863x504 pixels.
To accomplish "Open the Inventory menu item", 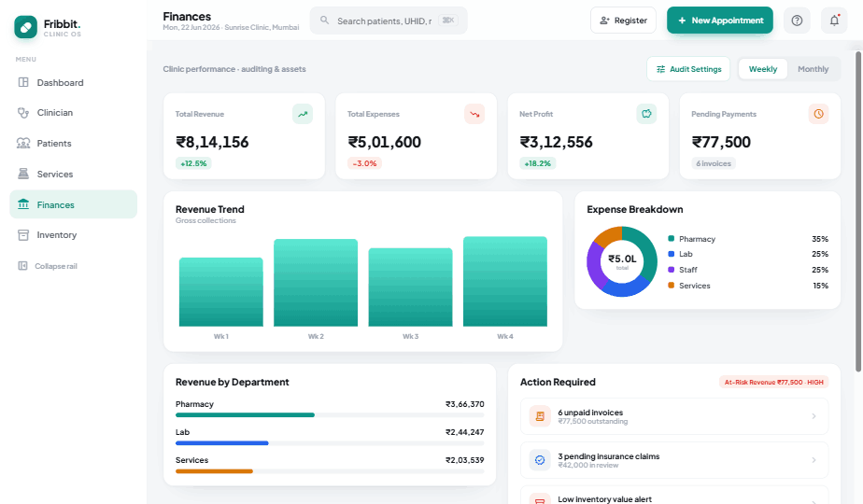I will [x=73, y=235].
